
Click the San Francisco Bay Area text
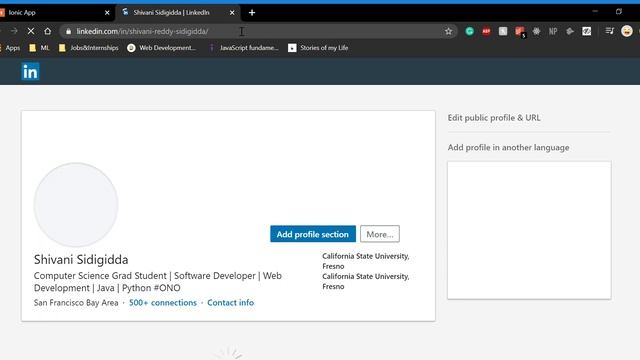pos(76,302)
